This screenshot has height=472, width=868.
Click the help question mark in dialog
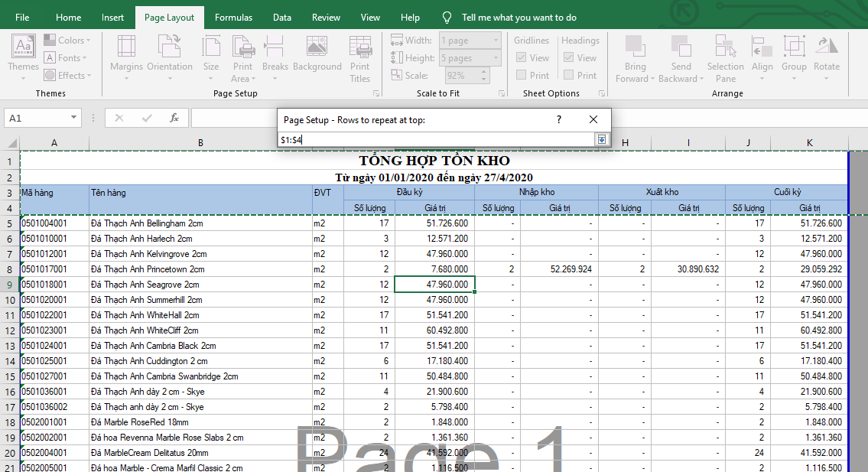tap(559, 119)
